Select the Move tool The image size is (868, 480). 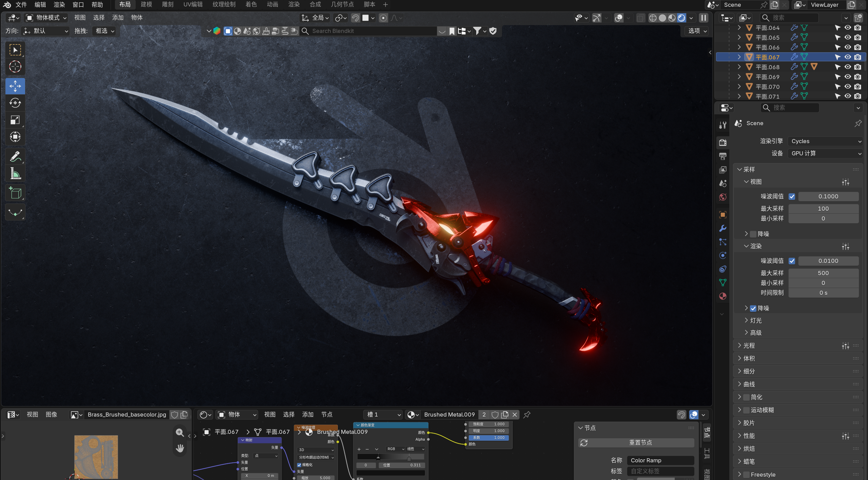coord(15,86)
